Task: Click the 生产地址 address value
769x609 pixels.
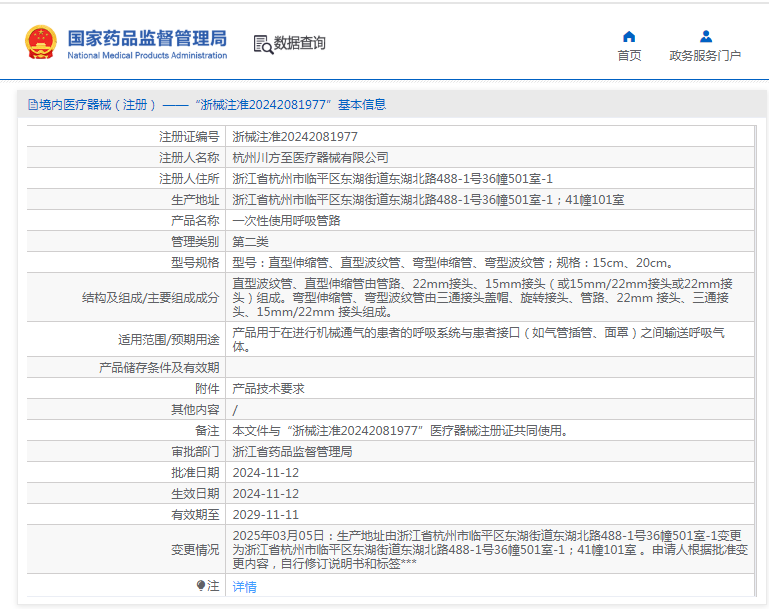Action: point(428,200)
